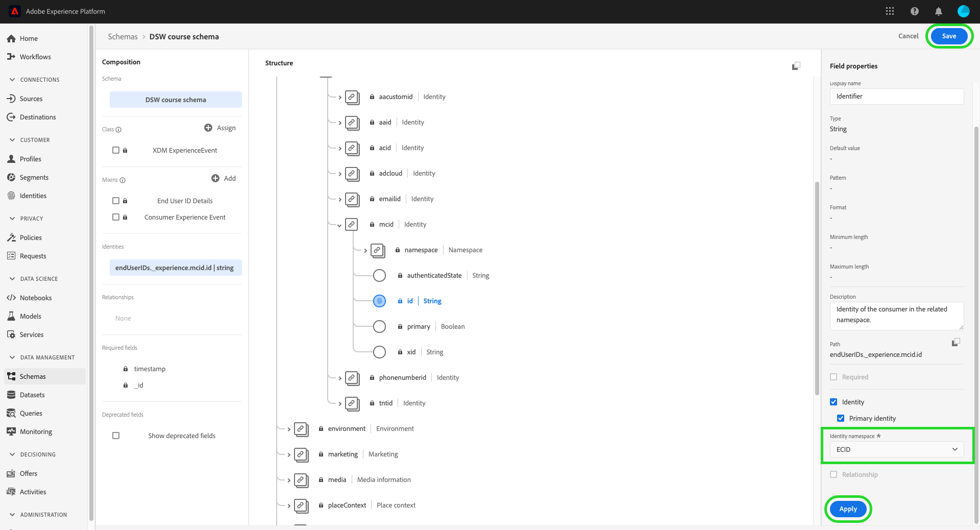Click the Sources icon in sidebar
Viewport: 980px width, 530px height.
tap(11, 99)
